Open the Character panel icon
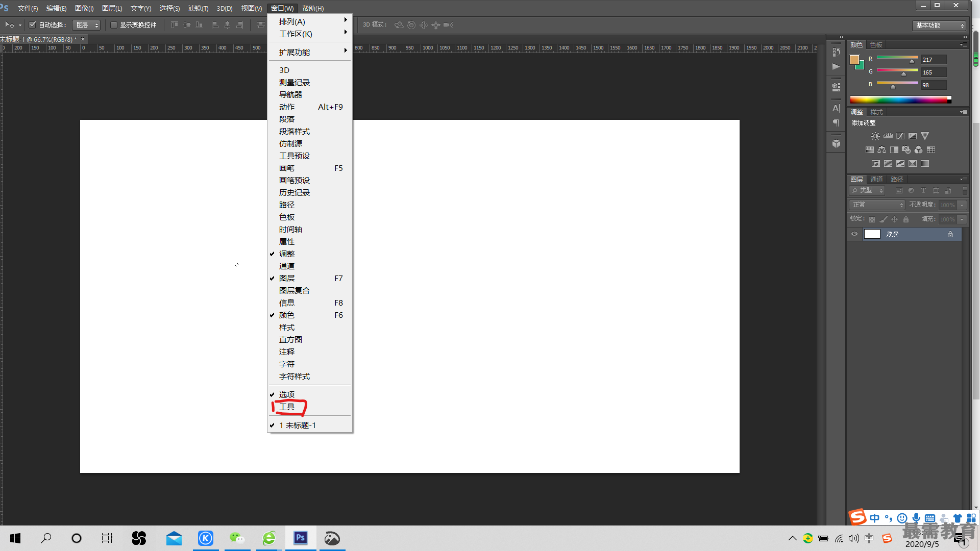Viewport: 980px width, 551px height. pos(836,108)
